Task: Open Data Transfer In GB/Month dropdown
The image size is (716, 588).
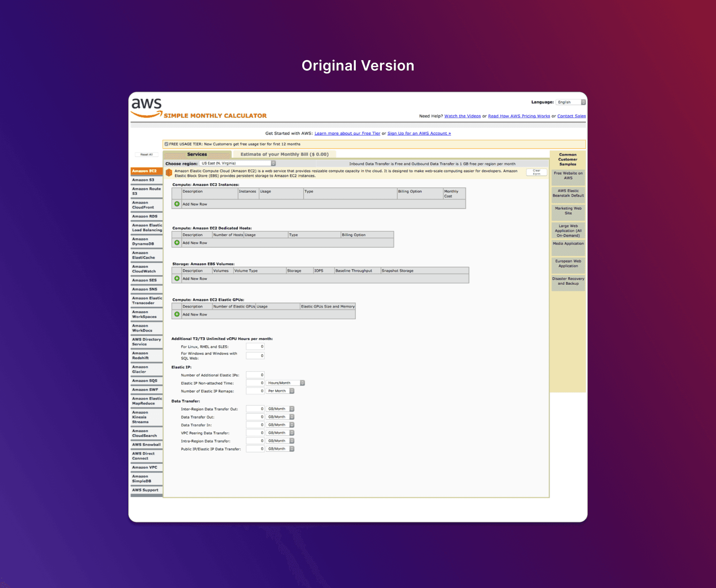Action: coord(280,425)
